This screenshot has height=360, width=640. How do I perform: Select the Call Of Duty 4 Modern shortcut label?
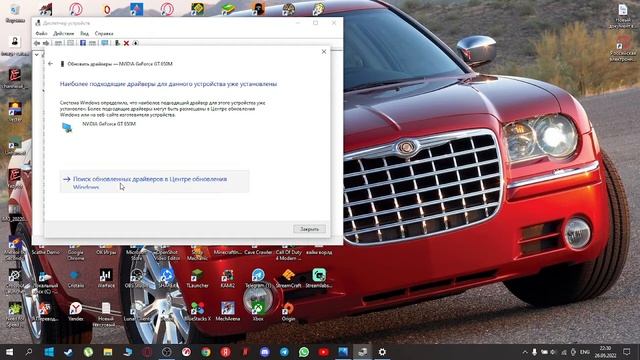pos(289,255)
